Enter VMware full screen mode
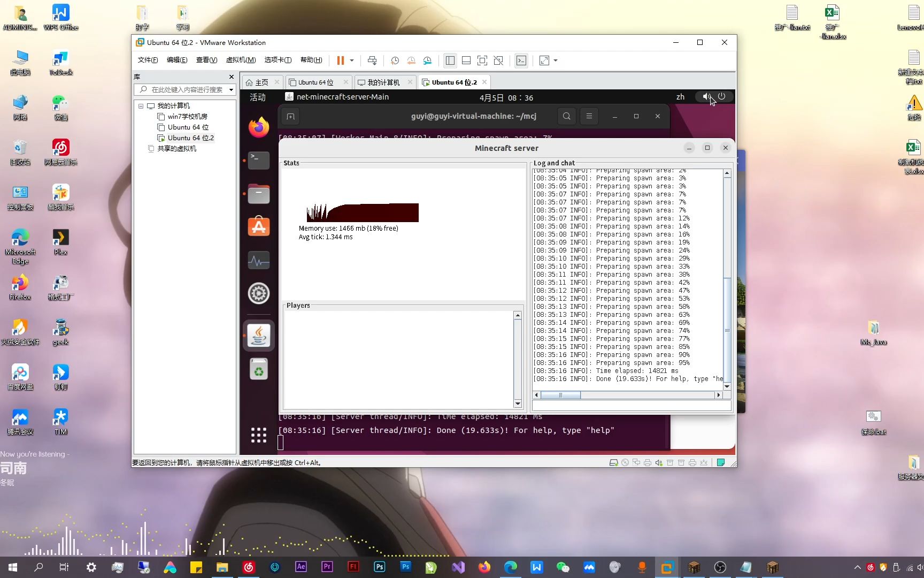 click(482, 60)
